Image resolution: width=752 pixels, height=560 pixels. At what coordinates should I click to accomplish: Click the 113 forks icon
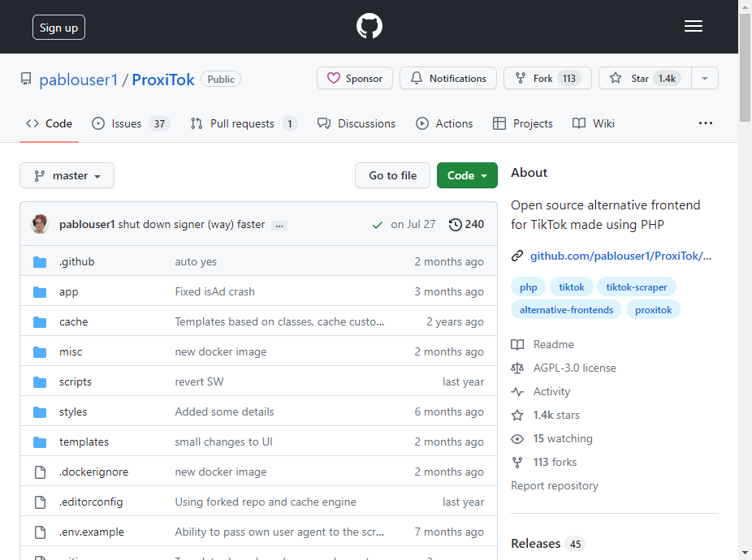coord(517,462)
